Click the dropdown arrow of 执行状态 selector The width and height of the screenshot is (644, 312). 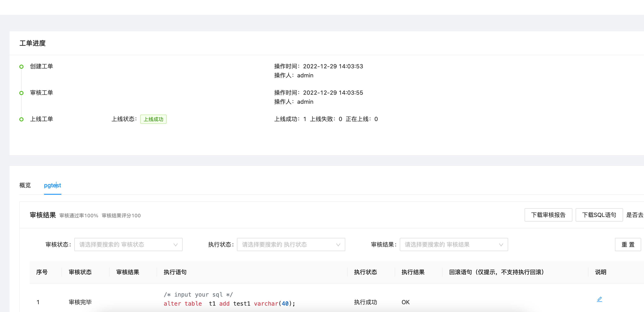338,244
